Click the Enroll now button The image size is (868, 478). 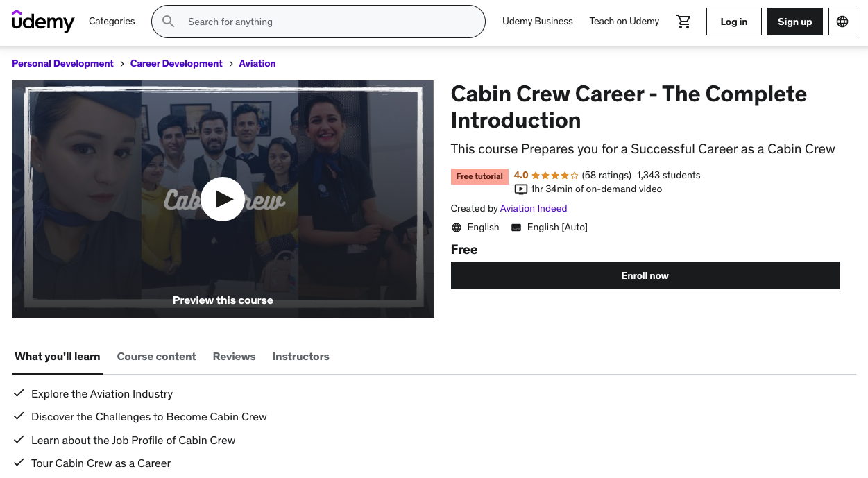tap(645, 275)
